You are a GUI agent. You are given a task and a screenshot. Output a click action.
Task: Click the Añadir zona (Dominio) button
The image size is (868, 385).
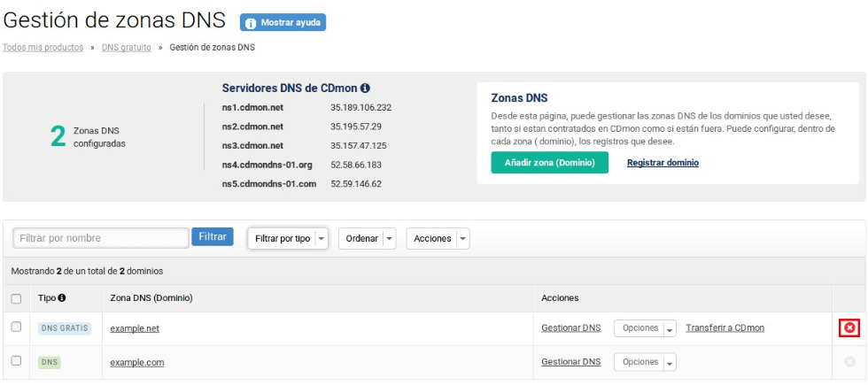click(x=549, y=163)
